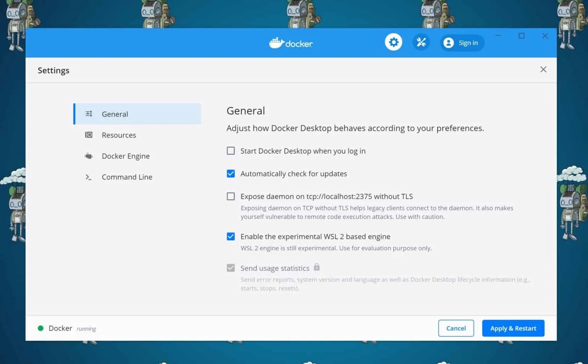Open the Resources settings section
The image size is (588, 364).
pyautogui.click(x=137, y=135)
